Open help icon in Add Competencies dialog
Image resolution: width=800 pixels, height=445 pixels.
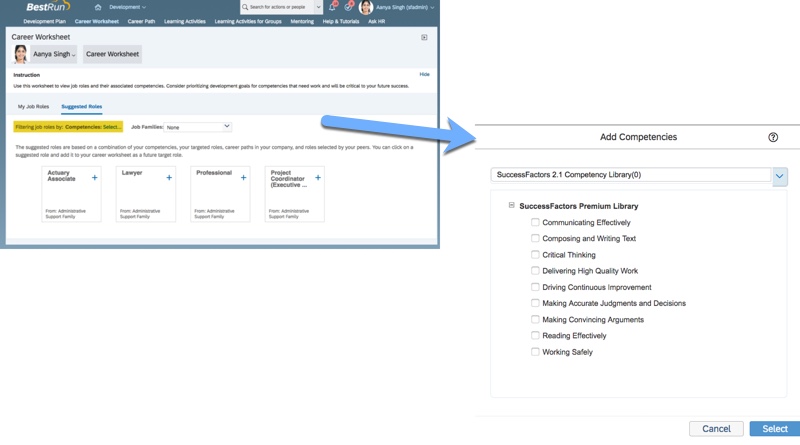pos(773,137)
